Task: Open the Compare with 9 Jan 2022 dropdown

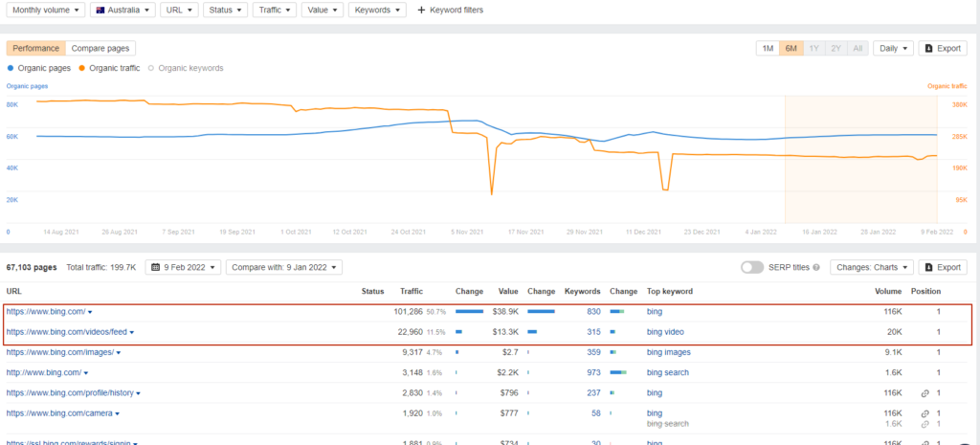Action: pyautogui.click(x=283, y=267)
